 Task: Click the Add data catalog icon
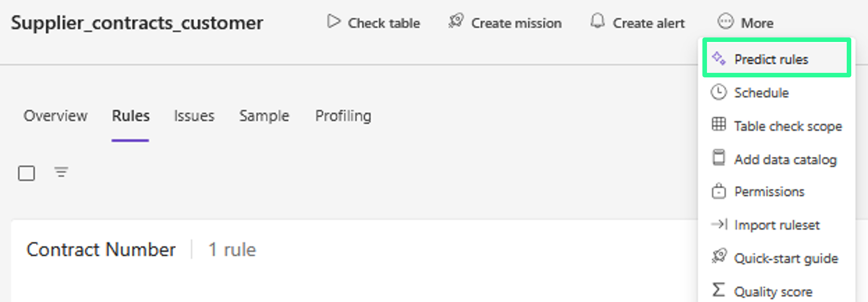[719, 158]
